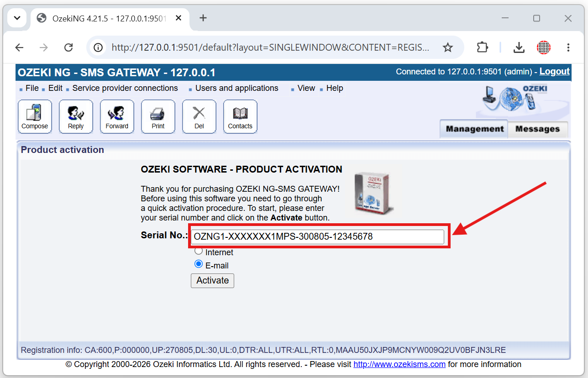
Task: Click the red globe profile icon
Action: pos(543,47)
